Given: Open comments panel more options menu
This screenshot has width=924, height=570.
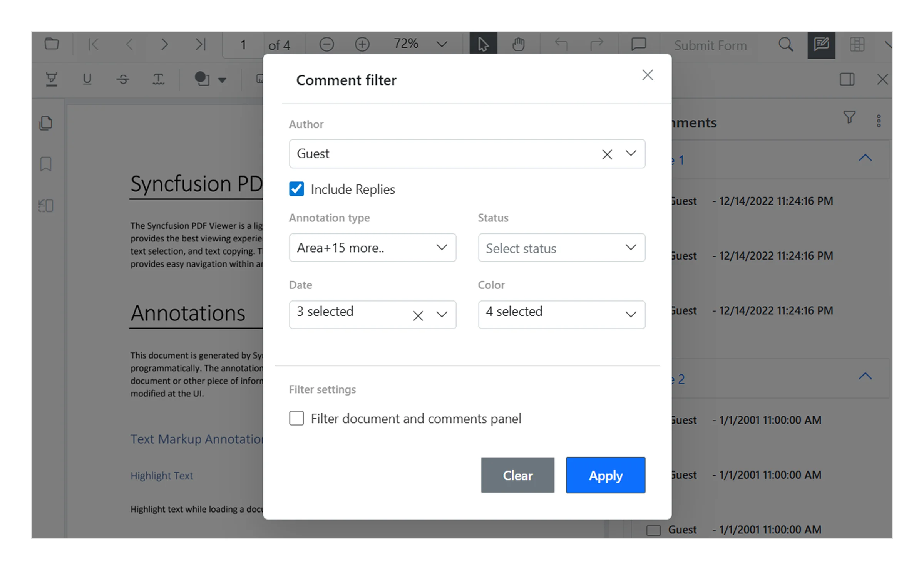Looking at the screenshot, I should [879, 121].
